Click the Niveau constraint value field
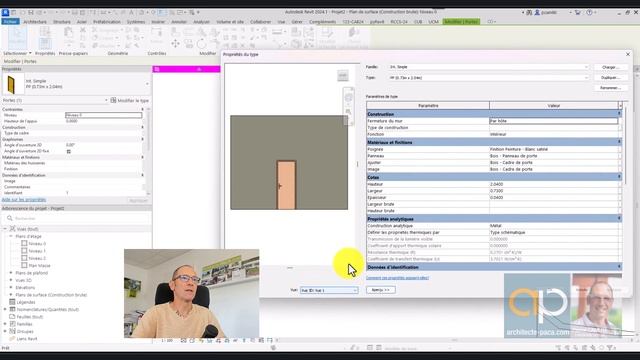This screenshot has height=360, width=640. (x=103, y=115)
